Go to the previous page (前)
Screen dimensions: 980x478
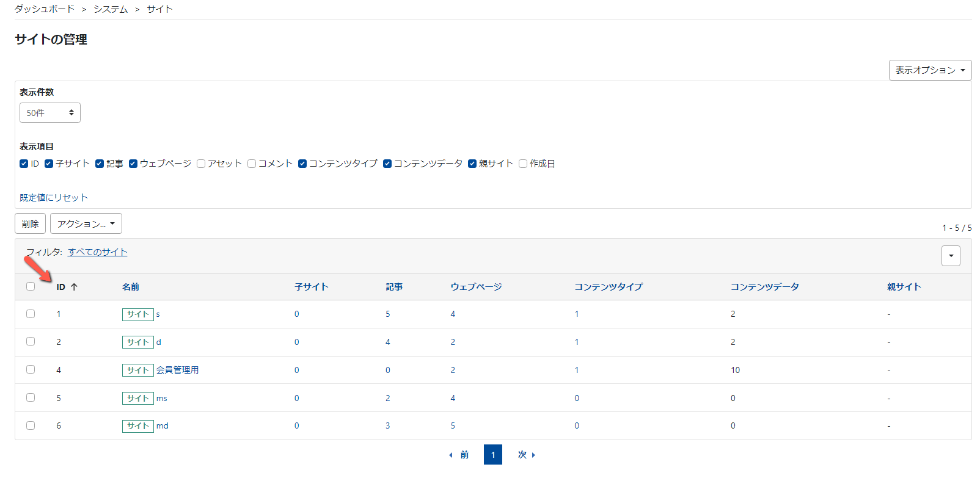(459, 455)
